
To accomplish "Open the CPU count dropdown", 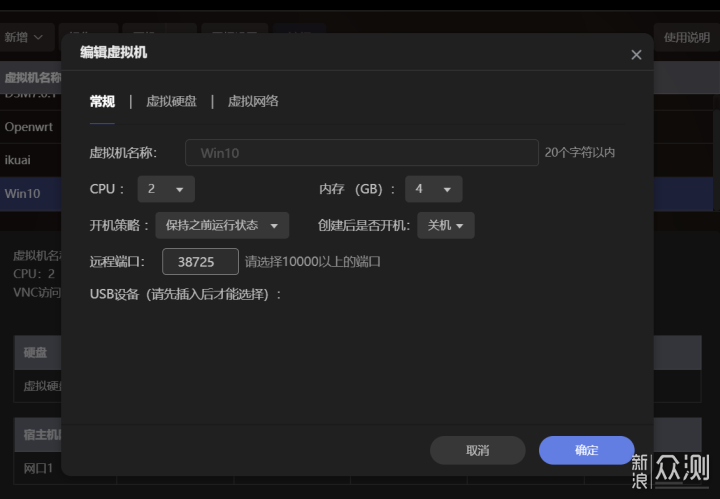I will (167, 189).
